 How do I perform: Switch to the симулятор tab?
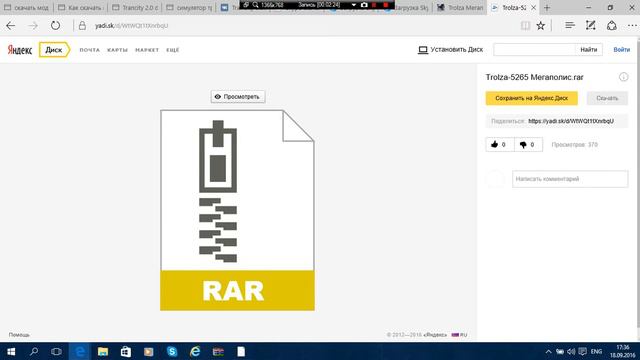click(x=189, y=7)
